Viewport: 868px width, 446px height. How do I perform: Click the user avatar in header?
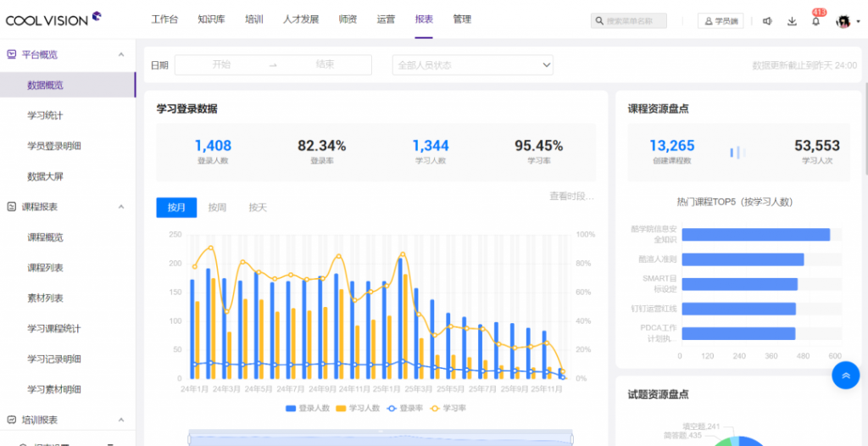pos(843,21)
